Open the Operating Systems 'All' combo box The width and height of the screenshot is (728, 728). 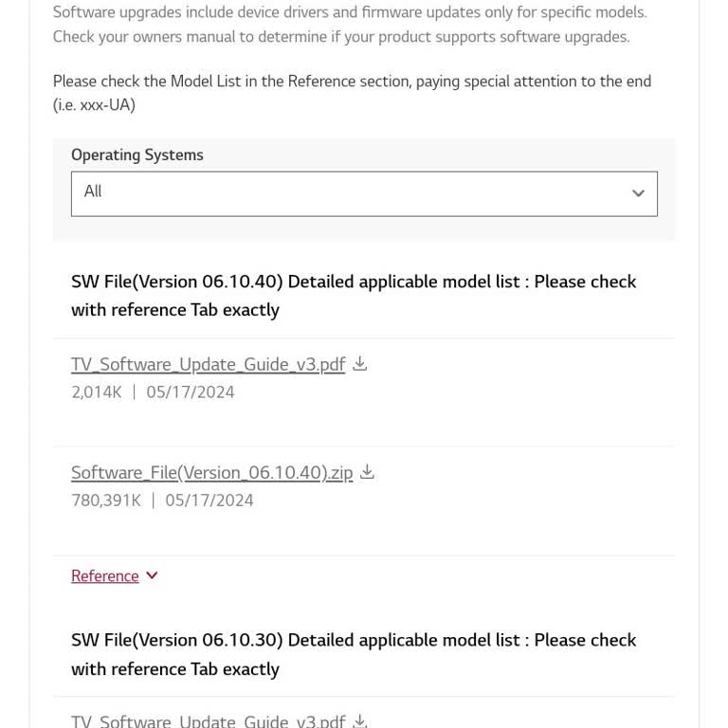pos(364,193)
